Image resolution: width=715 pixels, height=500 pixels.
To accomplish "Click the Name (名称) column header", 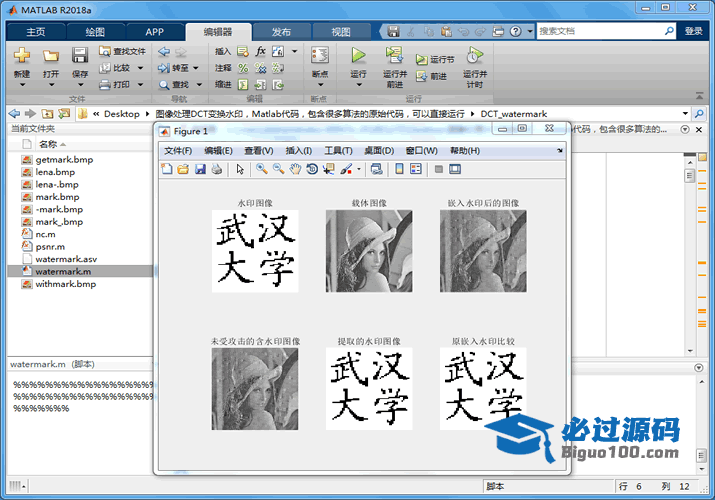I will (x=48, y=144).
